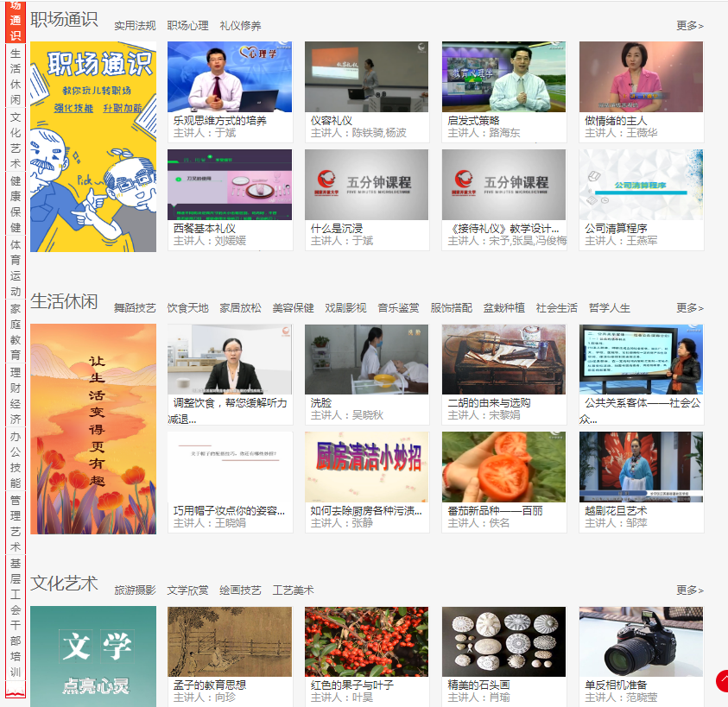Open the 职场通识 banner image
This screenshot has width=728, height=707.
(x=93, y=147)
